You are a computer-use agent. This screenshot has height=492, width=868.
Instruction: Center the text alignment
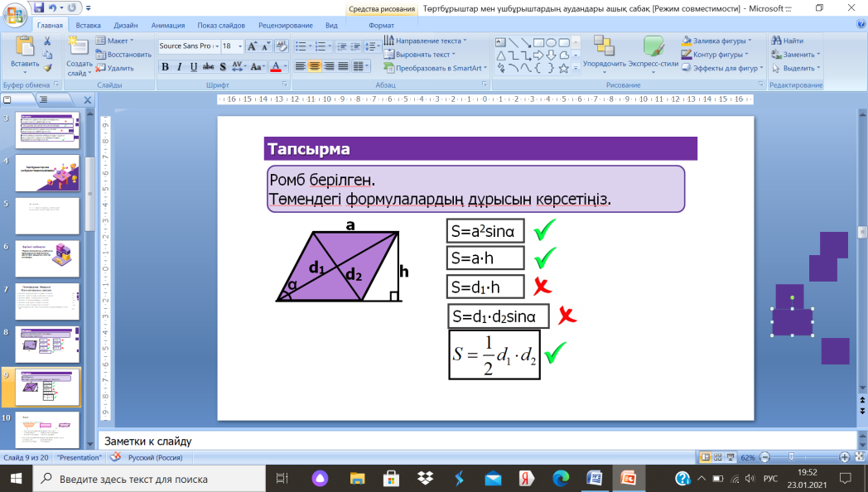point(315,66)
